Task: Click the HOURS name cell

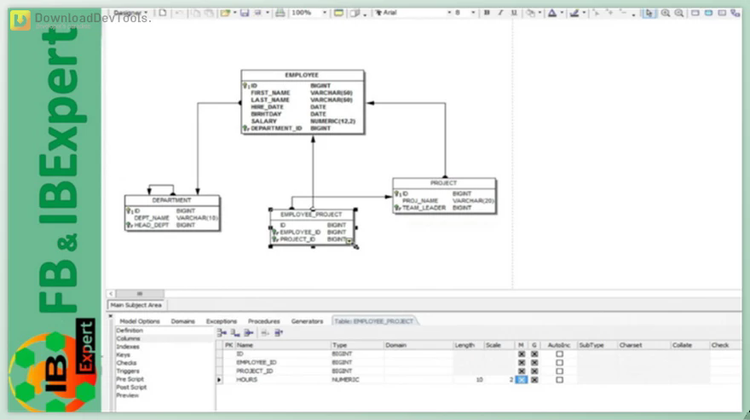Action: pyautogui.click(x=283, y=380)
